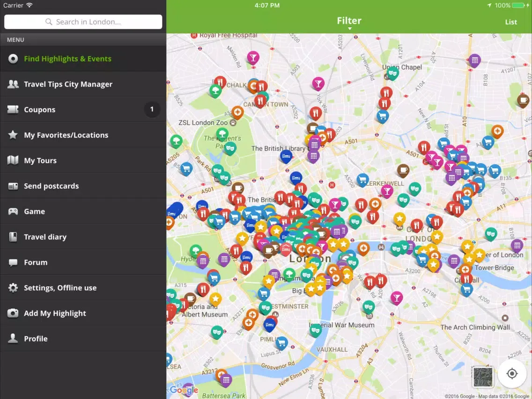Select blue cart pin near Lupus St
532x399 pixels.
pos(281,343)
